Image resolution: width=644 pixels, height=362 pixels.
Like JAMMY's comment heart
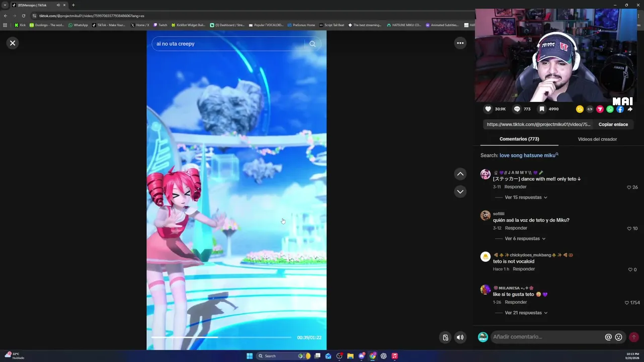(x=629, y=187)
